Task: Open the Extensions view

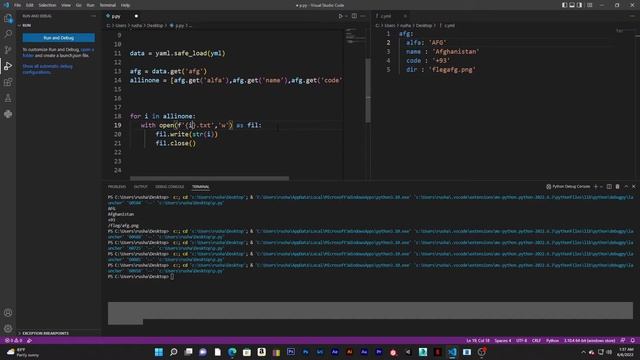Action: click(x=8, y=82)
